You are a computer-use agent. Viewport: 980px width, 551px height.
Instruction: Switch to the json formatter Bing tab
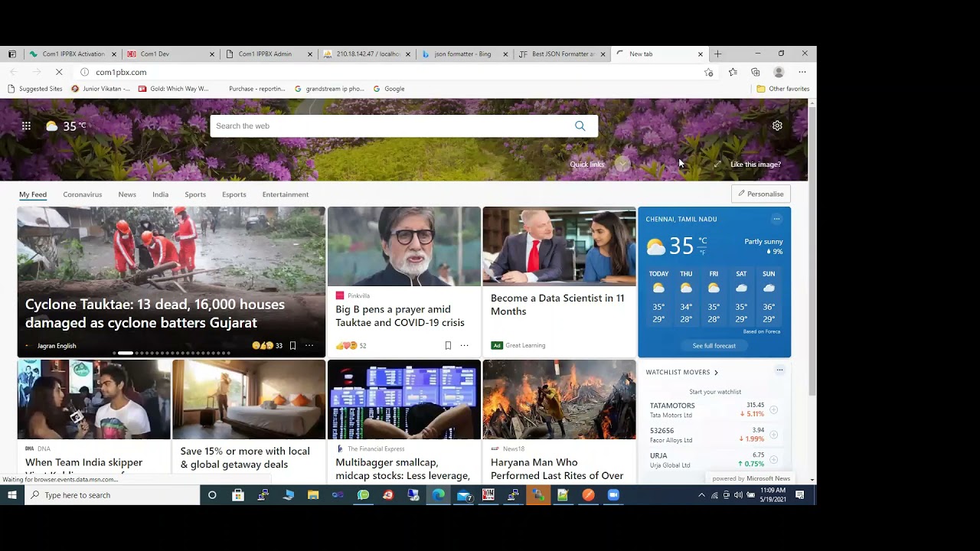(x=463, y=54)
